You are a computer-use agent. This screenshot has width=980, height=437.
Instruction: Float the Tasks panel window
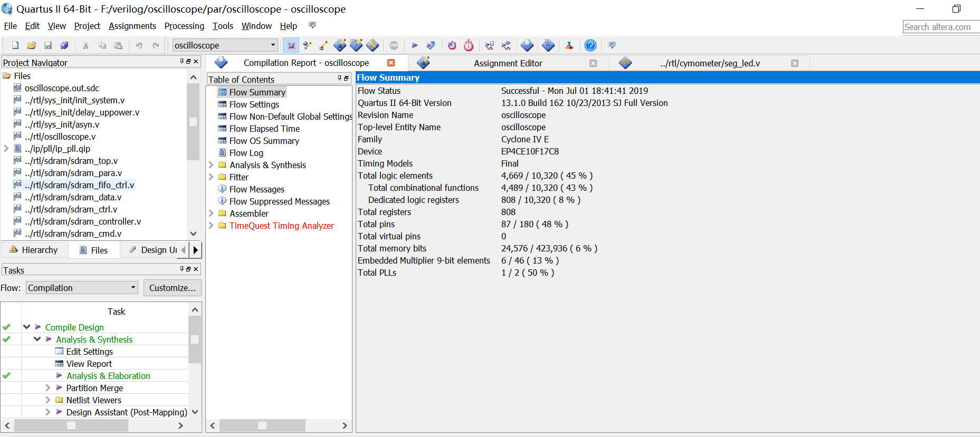coord(188,269)
